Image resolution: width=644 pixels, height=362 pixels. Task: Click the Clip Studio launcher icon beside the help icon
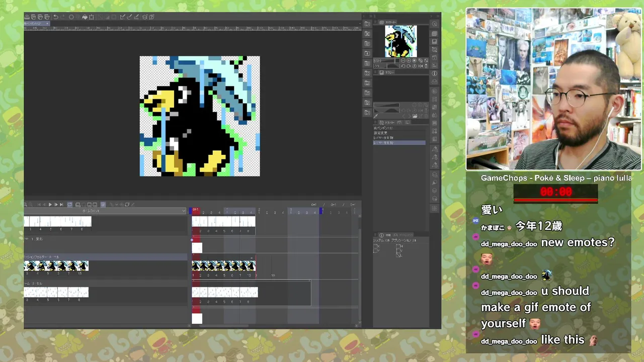point(144,17)
